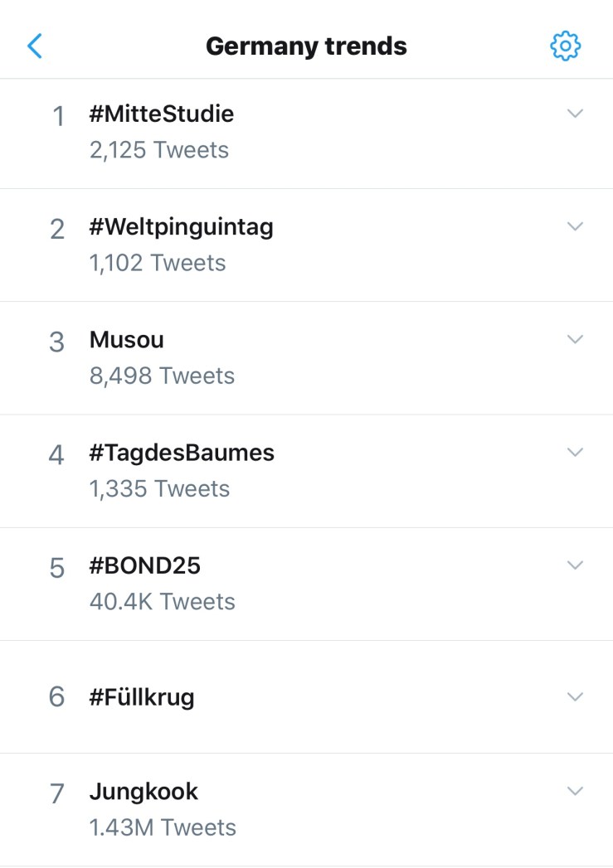Expand chevron next to #BOND25
Viewport: 613px width, 868px height.
575,565
